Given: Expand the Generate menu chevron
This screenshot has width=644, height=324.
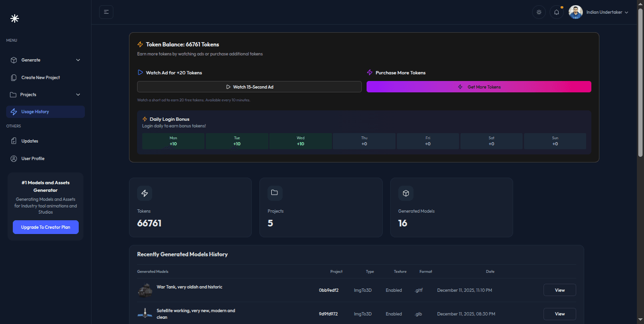Looking at the screenshot, I should coord(78,60).
